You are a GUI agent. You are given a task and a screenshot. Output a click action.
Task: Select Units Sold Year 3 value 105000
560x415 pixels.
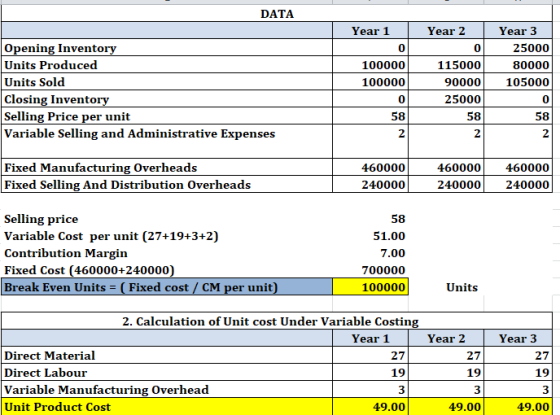pyautogui.click(x=518, y=82)
